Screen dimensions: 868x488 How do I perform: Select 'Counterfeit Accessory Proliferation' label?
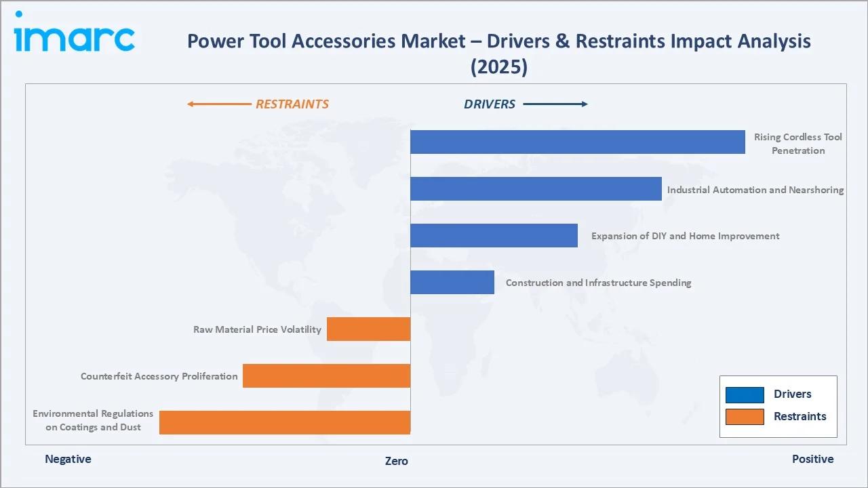159,376
